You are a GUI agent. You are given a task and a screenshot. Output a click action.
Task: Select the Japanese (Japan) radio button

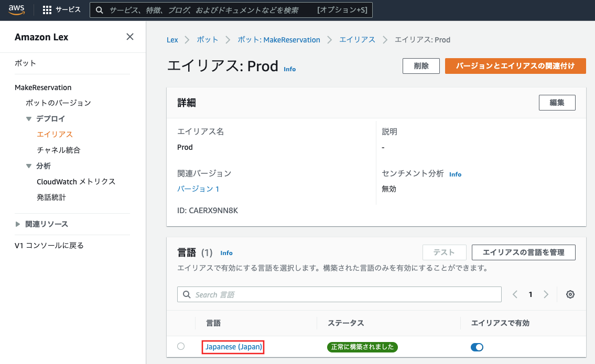181,346
